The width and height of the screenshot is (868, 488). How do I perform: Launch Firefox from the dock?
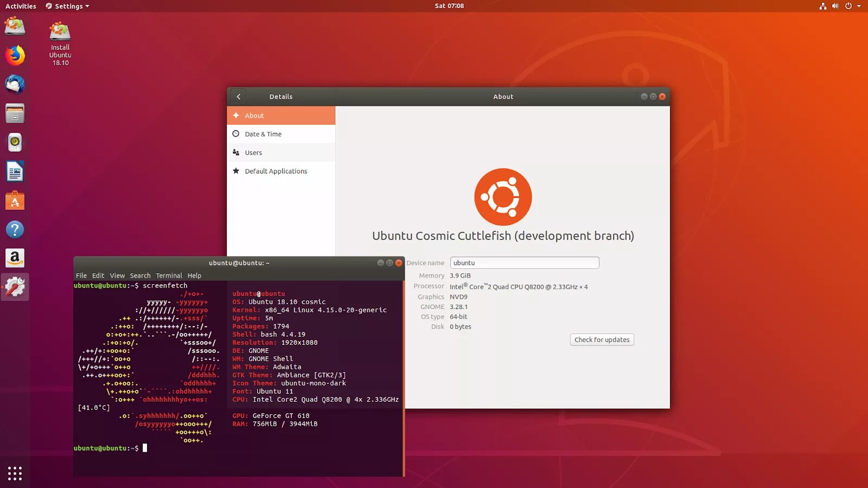coord(15,55)
